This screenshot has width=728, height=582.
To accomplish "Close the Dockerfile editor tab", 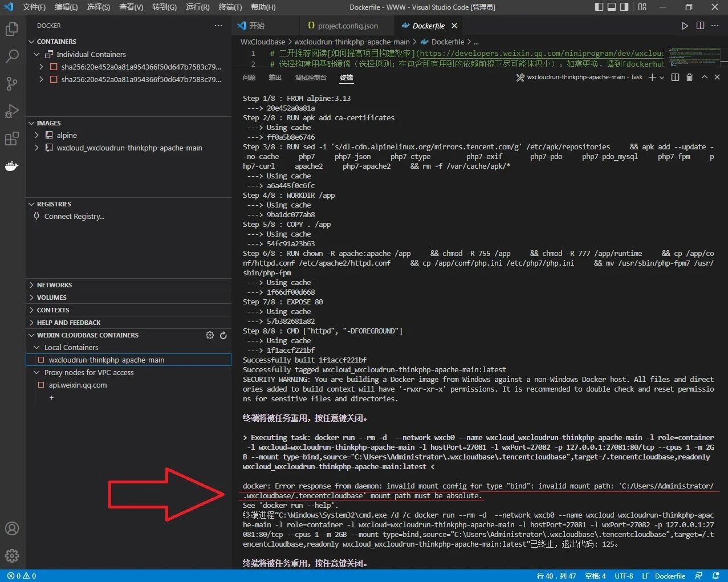I will pos(454,26).
